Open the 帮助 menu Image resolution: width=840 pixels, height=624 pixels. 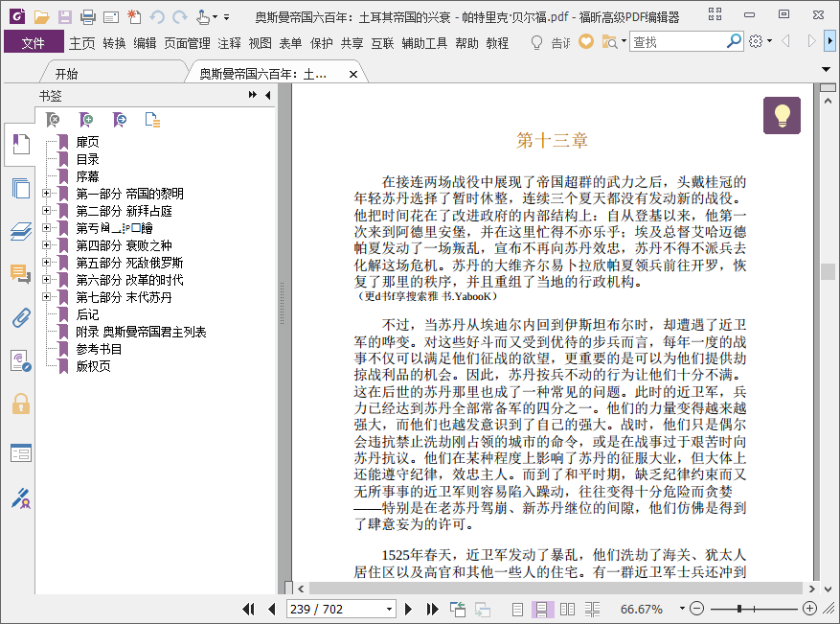pyautogui.click(x=466, y=43)
